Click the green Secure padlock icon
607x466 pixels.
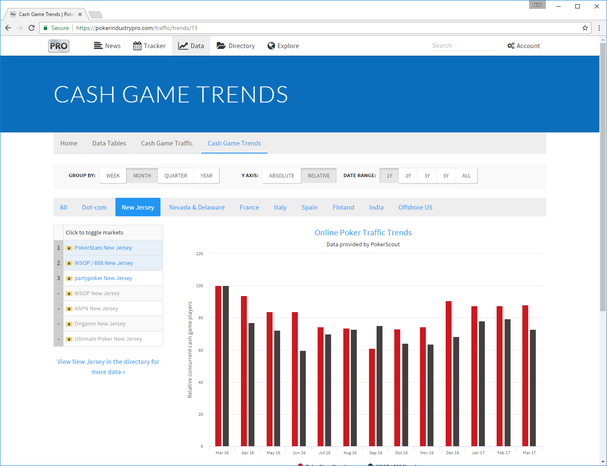pos(46,28)
